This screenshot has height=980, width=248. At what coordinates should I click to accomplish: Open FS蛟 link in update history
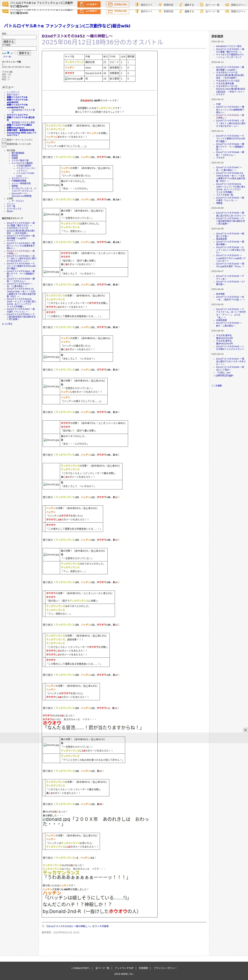click(x=218, y=104)
